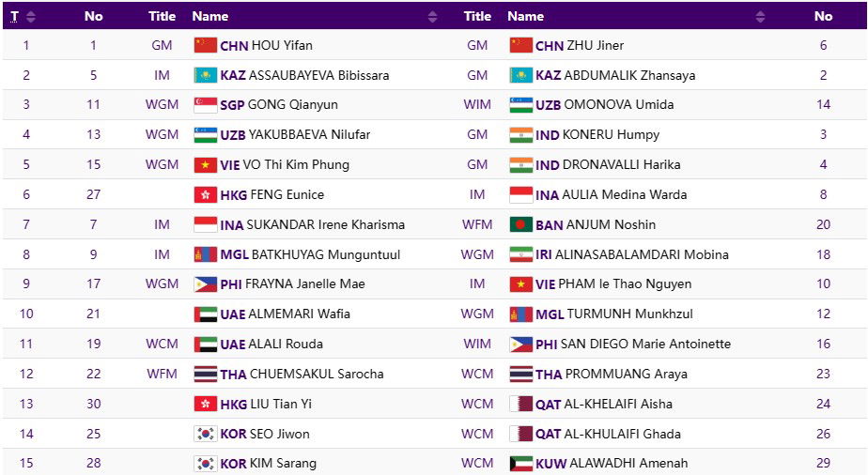This screenshot has height=475, width=868.
Task: Click the China flag next to HOU Yifan
Action: [205, 45]
